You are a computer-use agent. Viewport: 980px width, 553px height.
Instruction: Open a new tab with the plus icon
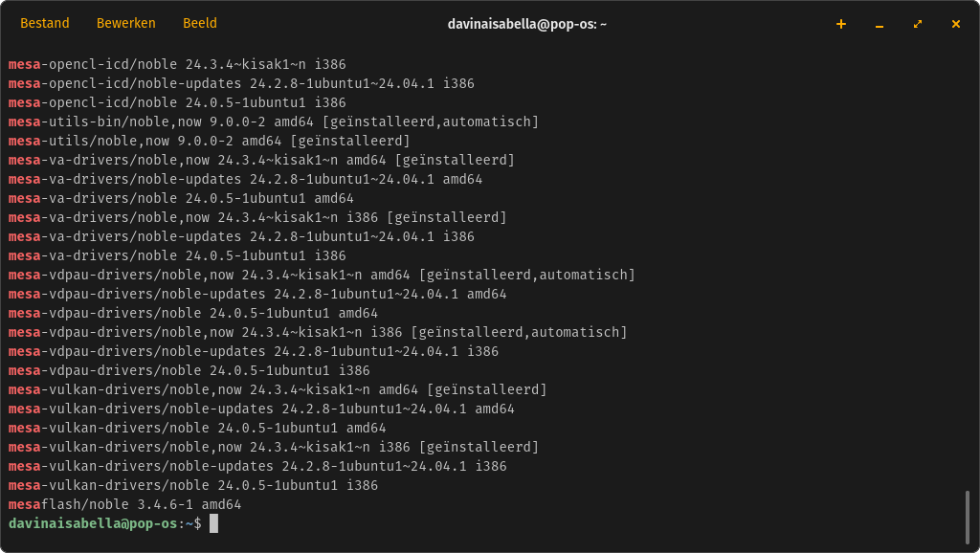click(x=841, y=24)
